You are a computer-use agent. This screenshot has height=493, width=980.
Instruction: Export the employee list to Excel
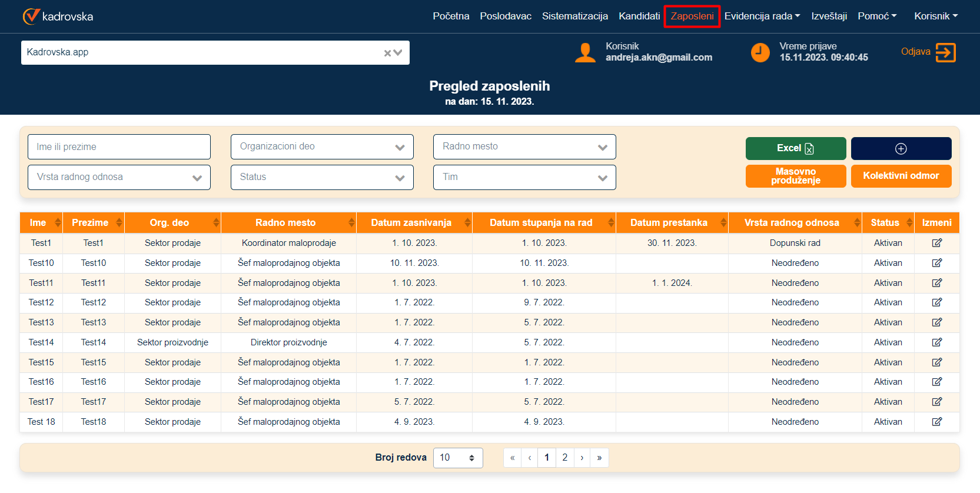tap(795, 149)
